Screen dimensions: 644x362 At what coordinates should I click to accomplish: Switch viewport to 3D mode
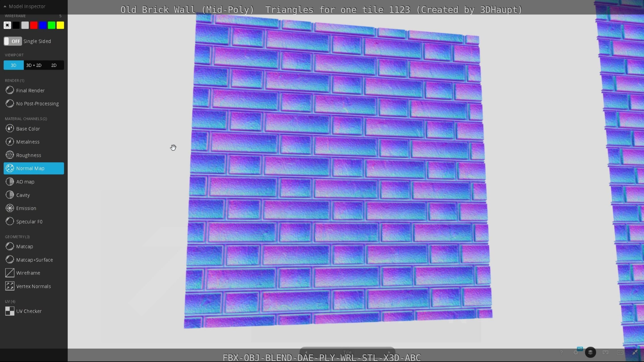point(13,65)
